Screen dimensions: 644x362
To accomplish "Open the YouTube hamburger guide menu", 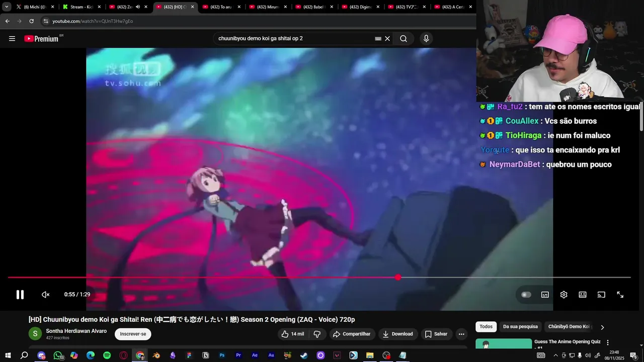I will [12, 39].
